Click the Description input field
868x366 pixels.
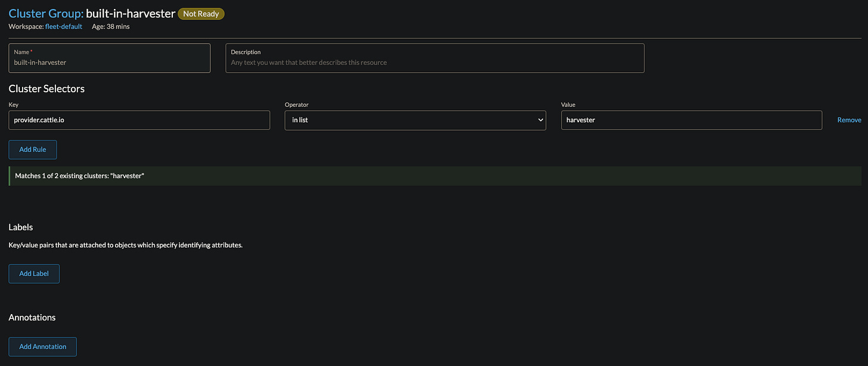[x=435, y=58]
